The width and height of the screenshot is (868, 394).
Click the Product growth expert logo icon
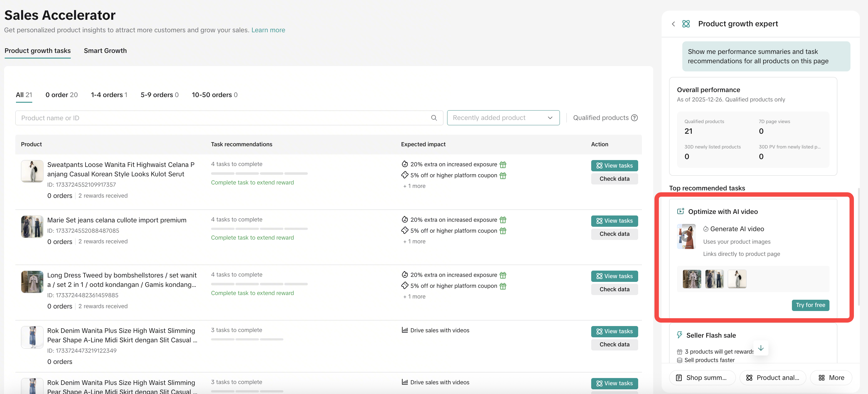(x=686, y=24)
